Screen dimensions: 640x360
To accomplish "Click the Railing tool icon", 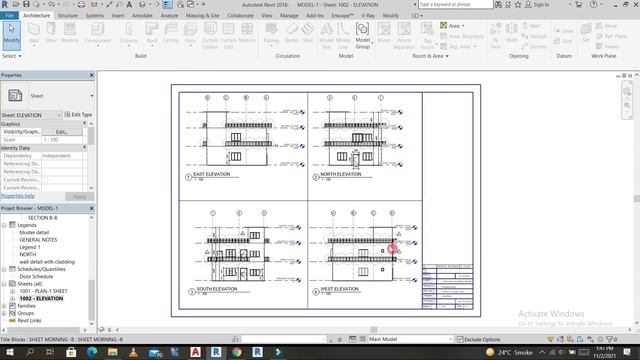I will click(x=271, y=29).
